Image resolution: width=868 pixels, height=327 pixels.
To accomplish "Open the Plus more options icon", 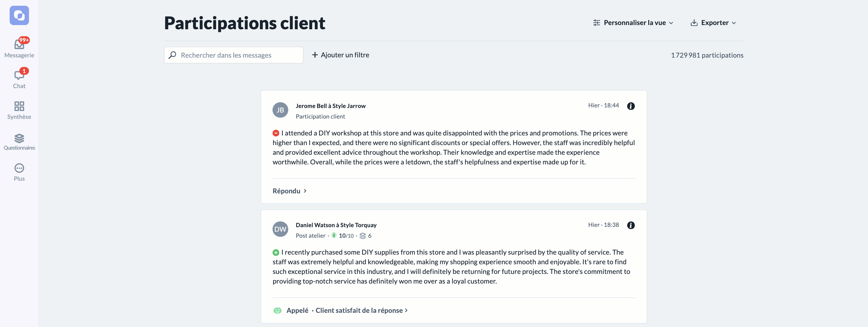I will (19, 168).
